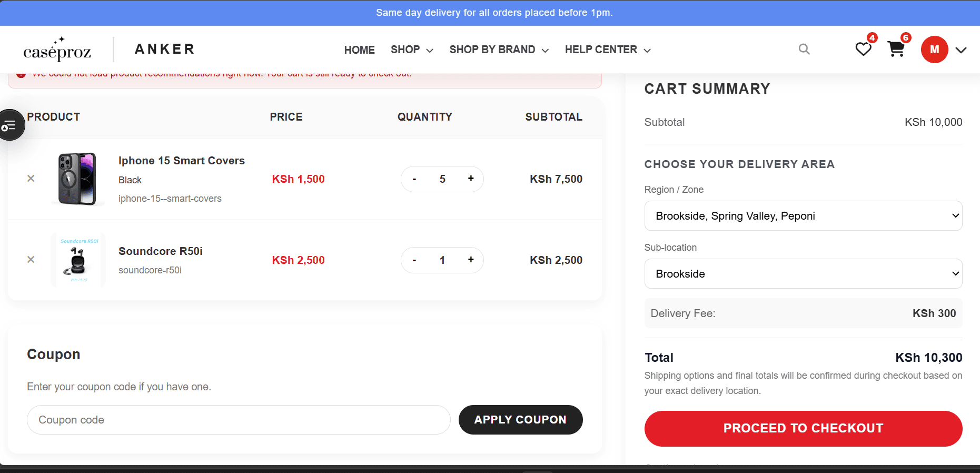The height and width of the screenshot is (473, 980).
Task: Go to HOME menu item
Action: 360,50
